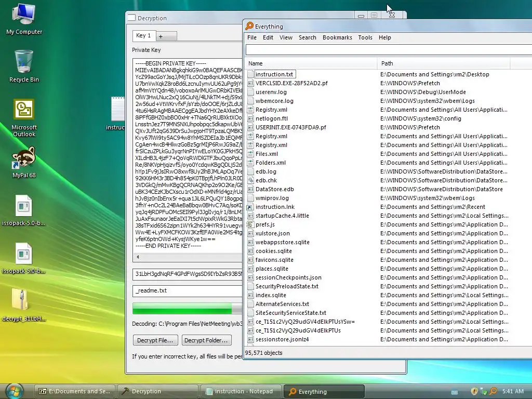Sort results by Name column header

[311, 63]
